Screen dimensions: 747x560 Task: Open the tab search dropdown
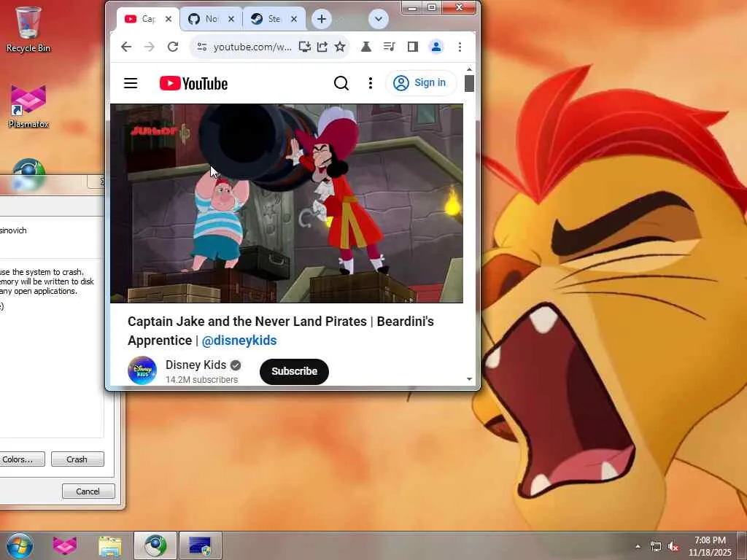[x=379, y=19]
